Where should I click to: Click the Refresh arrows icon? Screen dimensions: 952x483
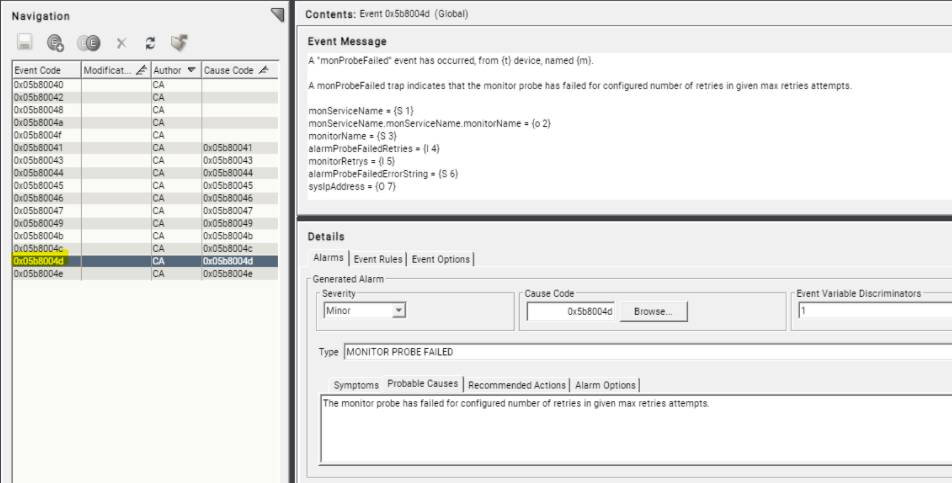tap(150, 43)
